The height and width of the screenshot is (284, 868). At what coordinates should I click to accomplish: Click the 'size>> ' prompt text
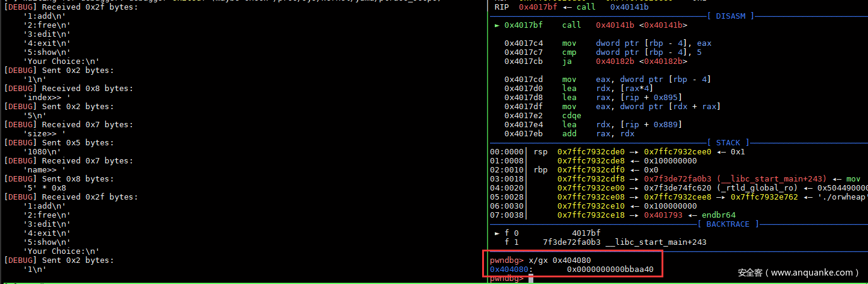[x=44, y=133]
